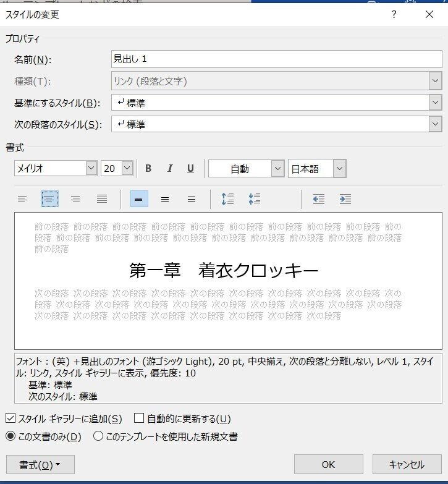The width and height of the screenshot is (448, 484).
Task: Align paragraph text to the left
Action: pyautogui.click(x=22, y=199)
